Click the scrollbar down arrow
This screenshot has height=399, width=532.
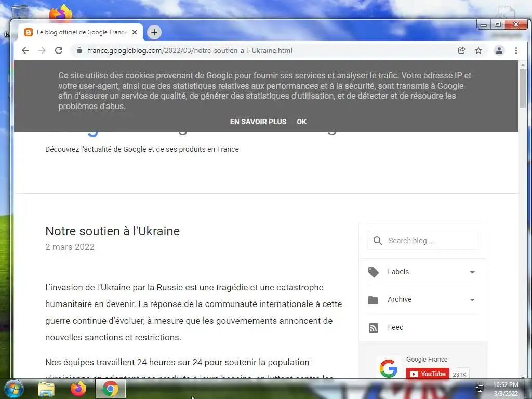click(x=523, y=377)
